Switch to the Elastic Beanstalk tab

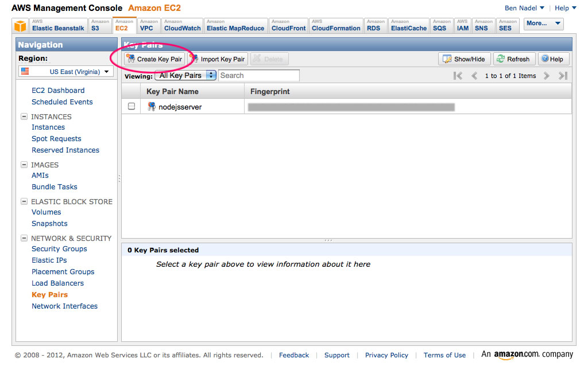(x=58, y=26)
